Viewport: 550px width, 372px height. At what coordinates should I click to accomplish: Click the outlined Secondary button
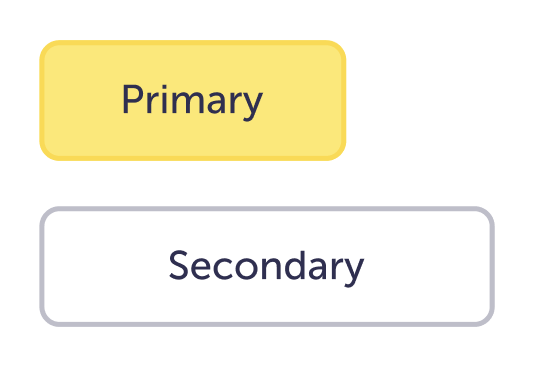coord(267,266)
